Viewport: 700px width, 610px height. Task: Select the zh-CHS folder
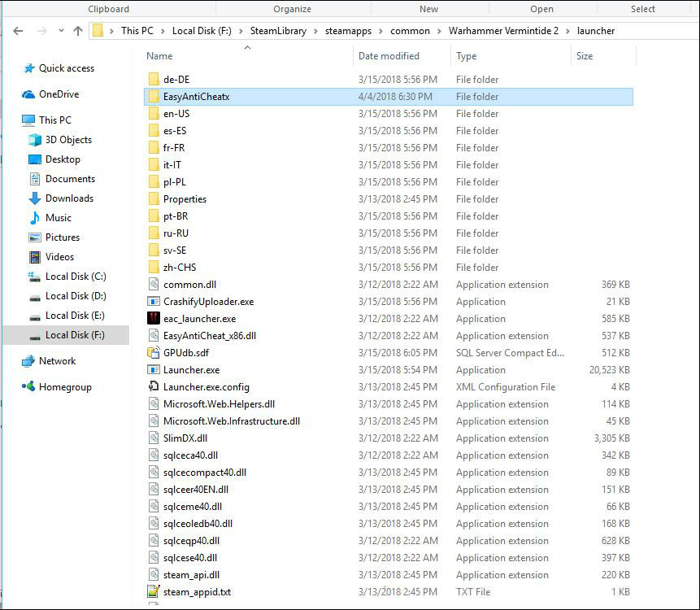[x=389, y=268]
